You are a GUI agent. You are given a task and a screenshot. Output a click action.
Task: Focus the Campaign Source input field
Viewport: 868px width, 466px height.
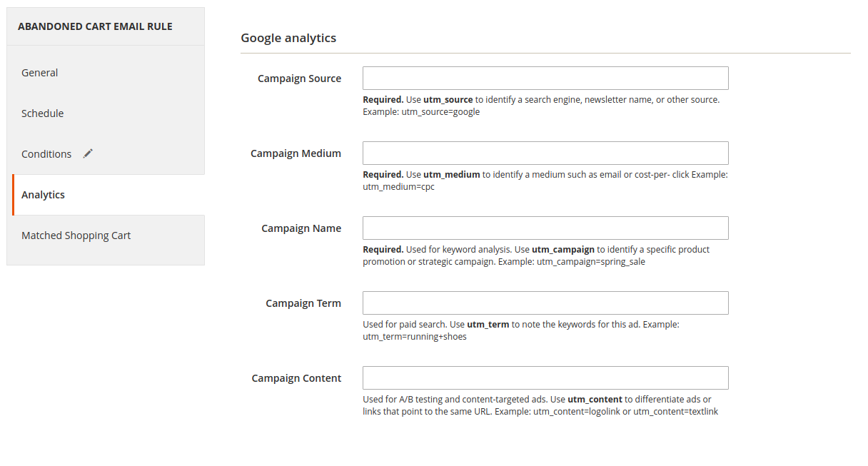(x=545, y=78)
